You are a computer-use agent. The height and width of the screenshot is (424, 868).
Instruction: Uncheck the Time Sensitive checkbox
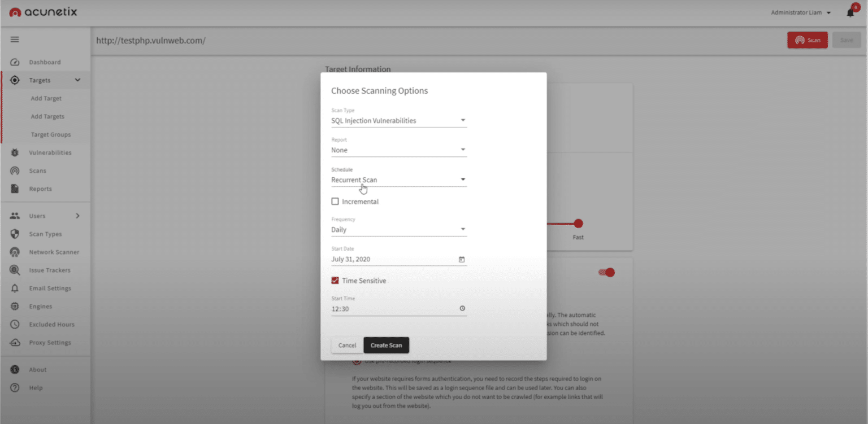point(335,281)
